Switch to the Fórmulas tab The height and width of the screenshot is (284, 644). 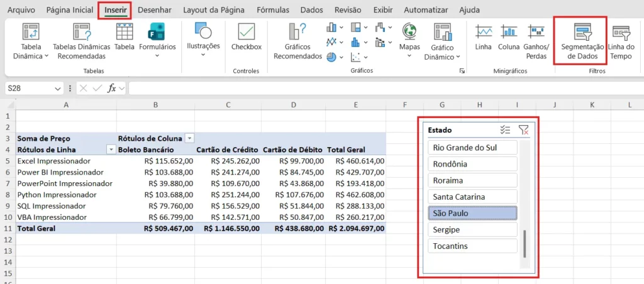point(273,10)
